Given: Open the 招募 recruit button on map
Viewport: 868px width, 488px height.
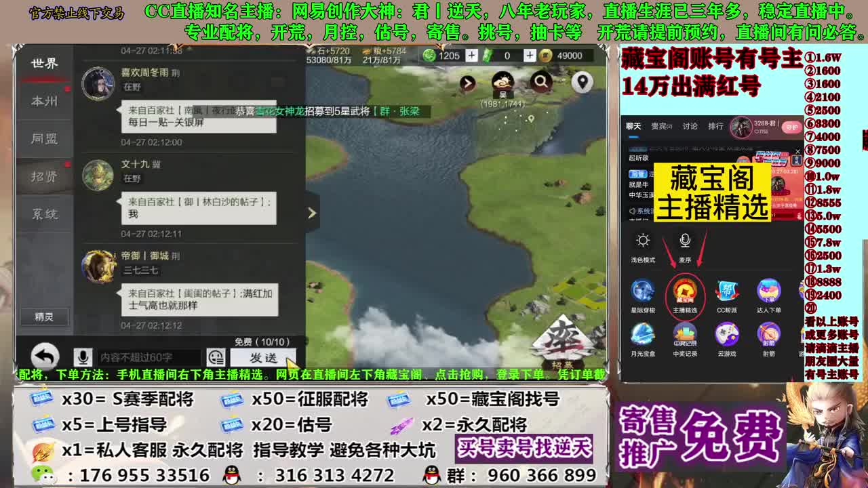Looking at the screenshot, I should [x=563, y=344].
